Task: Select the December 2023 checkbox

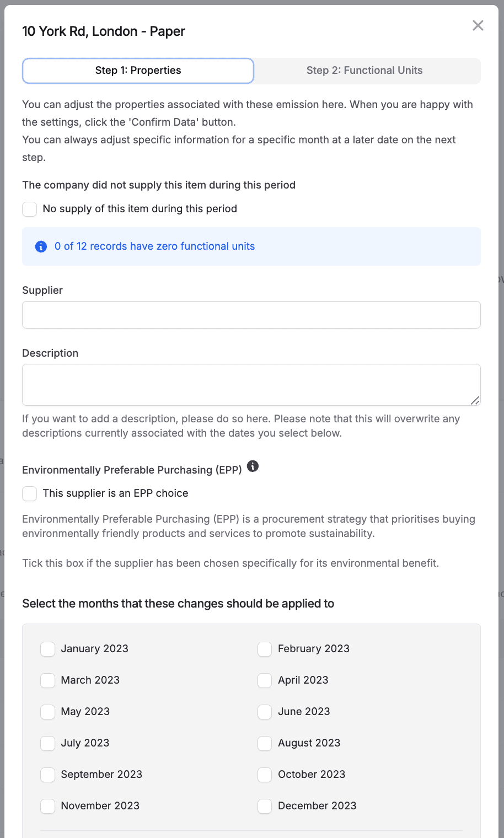Action: click(265, 806)
